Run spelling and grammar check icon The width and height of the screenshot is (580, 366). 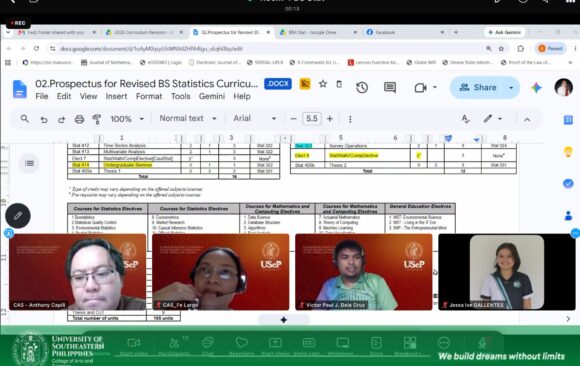coord(465,119)
